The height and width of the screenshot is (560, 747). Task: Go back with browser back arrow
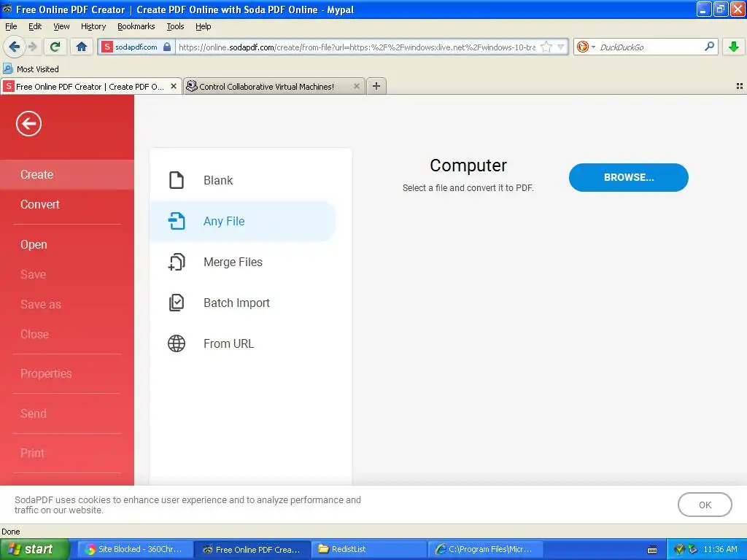pyautogui.click(x=14, y=47)
